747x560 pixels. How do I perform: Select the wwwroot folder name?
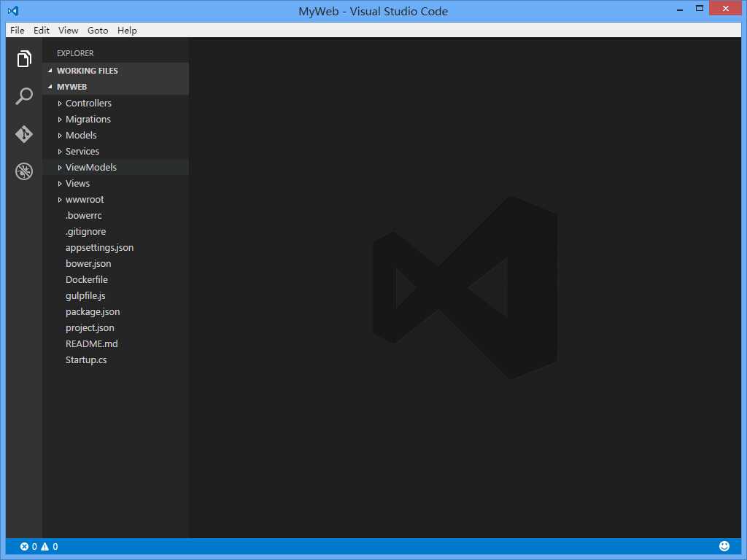pyautogui.click(x=85, y=200)
